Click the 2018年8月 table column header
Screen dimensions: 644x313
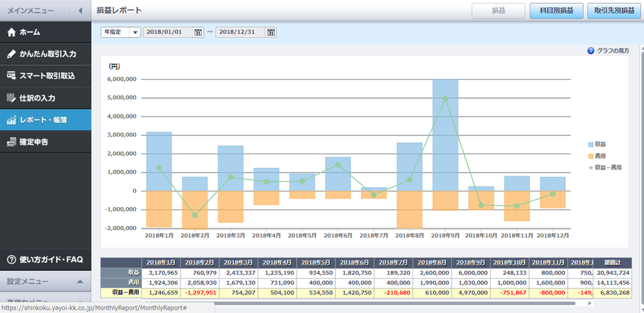pyautogui.click(x=433, y=263)
